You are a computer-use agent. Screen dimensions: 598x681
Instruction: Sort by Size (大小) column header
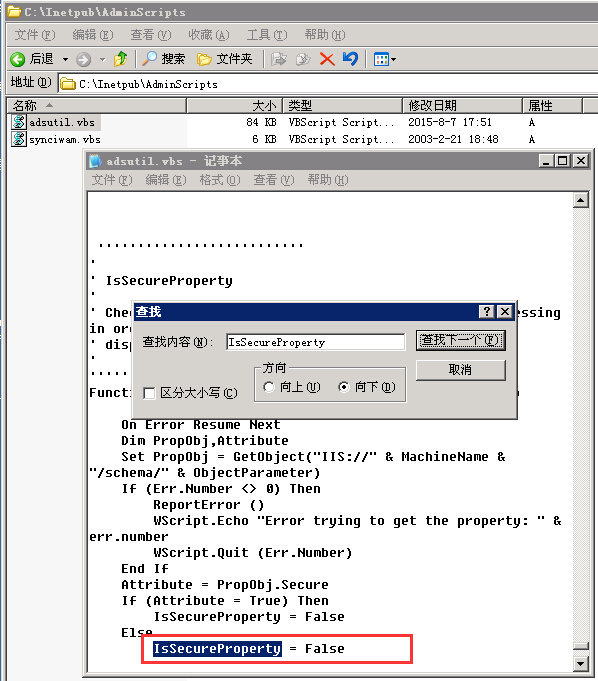point(235,106)
